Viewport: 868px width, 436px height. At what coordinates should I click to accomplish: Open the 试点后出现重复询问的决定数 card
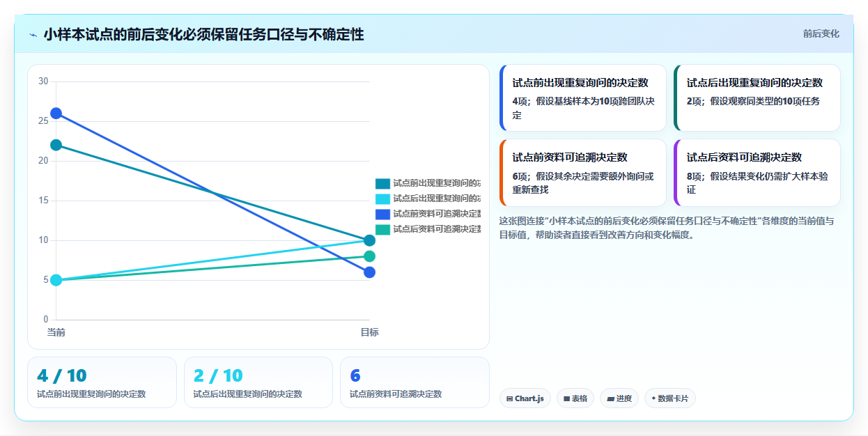click(757, 98)
